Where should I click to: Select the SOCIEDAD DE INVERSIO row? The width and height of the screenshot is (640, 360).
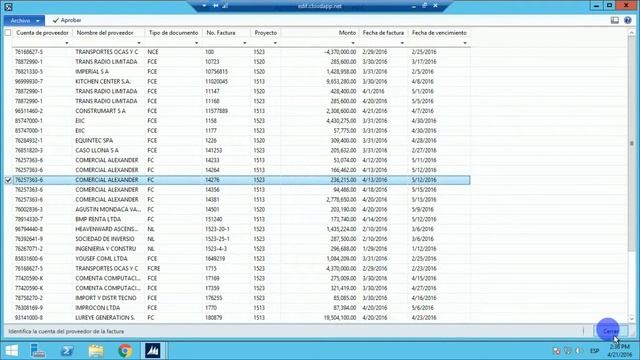coord(241,239)
